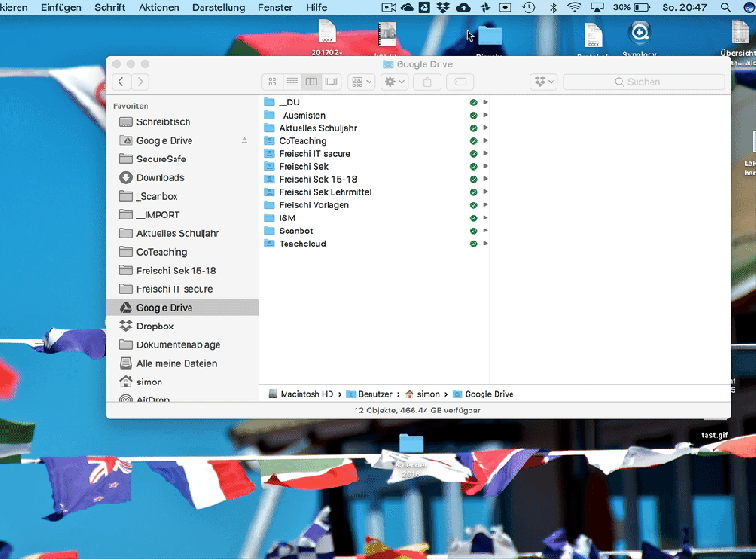Click the Bluetooth icon in the menu bar
This screenshot has width=756, height=559.
[x=555, y=7]
